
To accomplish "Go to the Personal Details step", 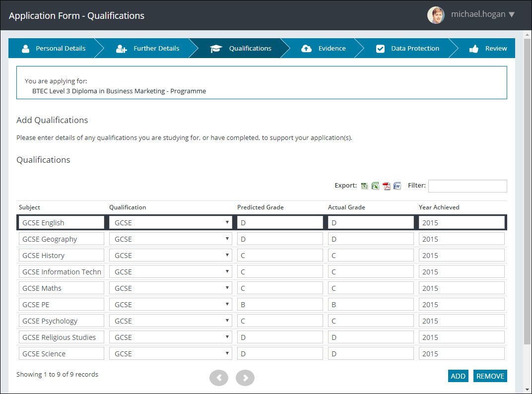I will coord(54,49).
